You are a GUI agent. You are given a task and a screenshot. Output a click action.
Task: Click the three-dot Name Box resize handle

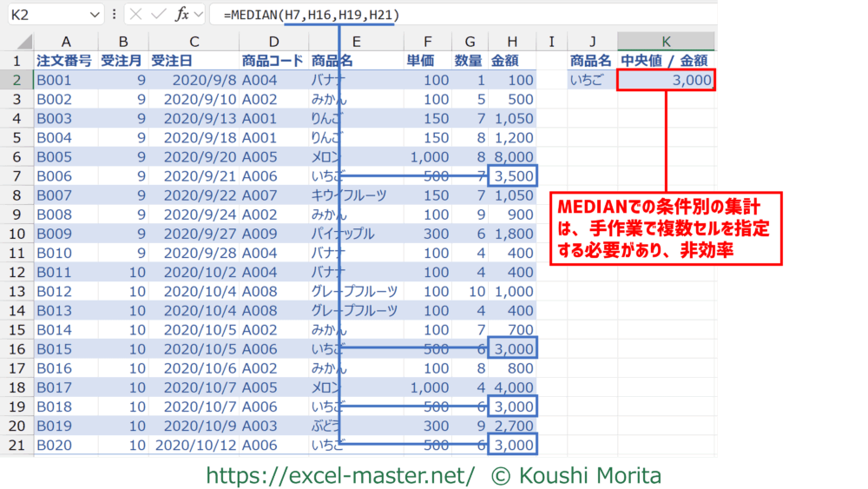click(115, 15)
